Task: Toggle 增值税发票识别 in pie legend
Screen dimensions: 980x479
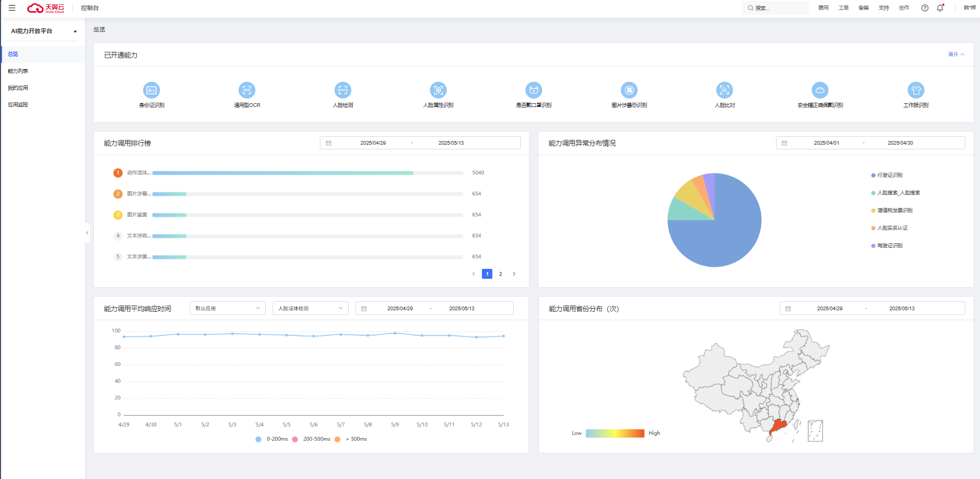Action: 891,211
